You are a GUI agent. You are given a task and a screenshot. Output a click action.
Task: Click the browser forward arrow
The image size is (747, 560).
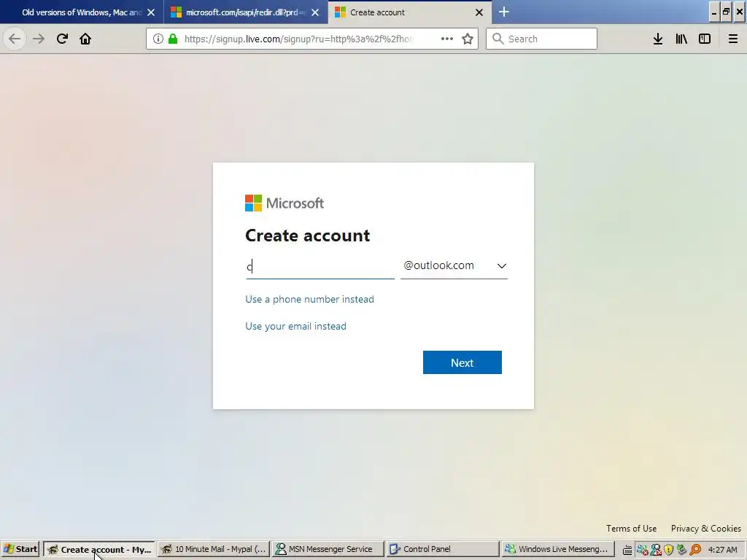[39, 39]
